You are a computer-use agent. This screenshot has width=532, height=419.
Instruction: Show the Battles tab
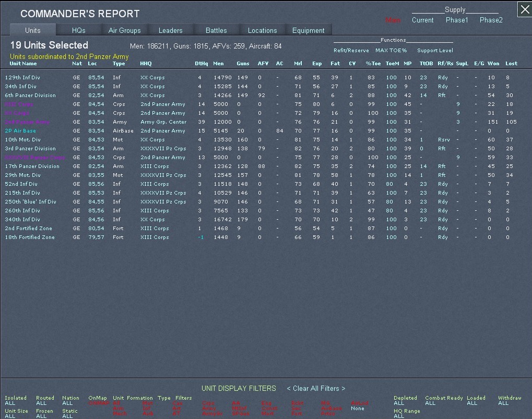pyautogui.click(x=216, y=30)
